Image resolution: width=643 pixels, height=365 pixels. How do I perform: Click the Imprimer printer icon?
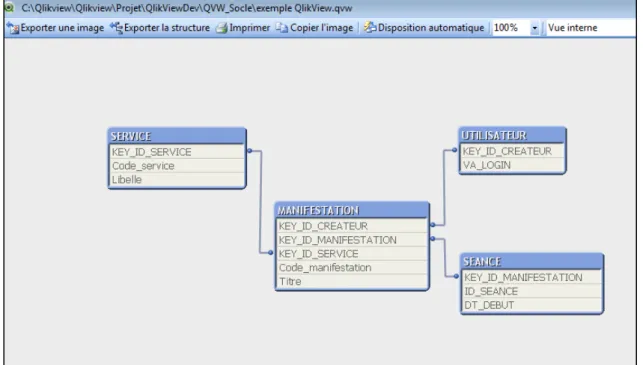(x=222, y=28)
